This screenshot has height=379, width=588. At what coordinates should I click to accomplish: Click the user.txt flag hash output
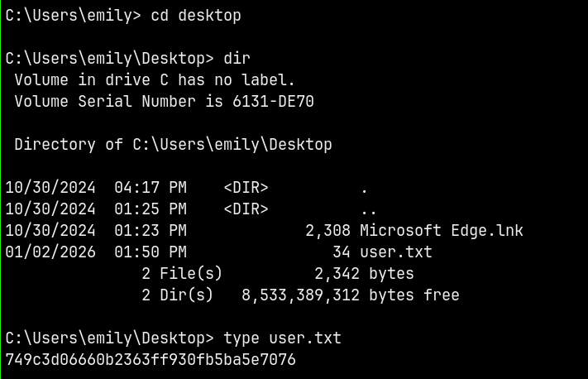coord(150,360)
